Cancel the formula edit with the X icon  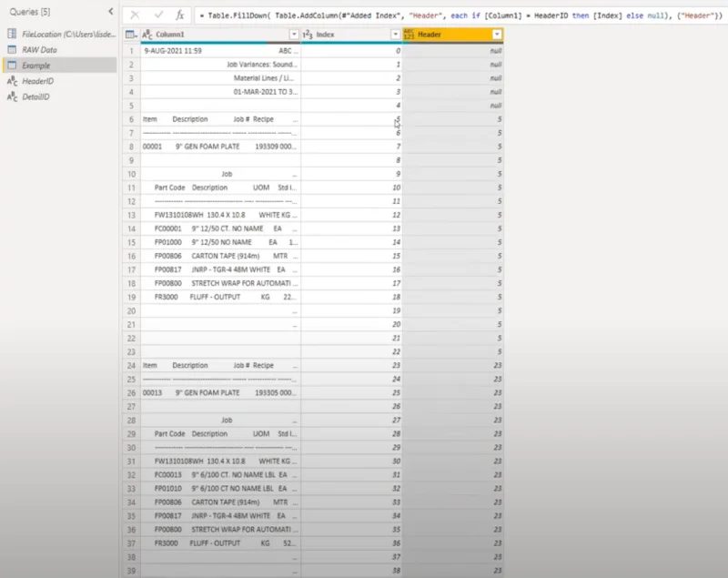coord(135,15)
